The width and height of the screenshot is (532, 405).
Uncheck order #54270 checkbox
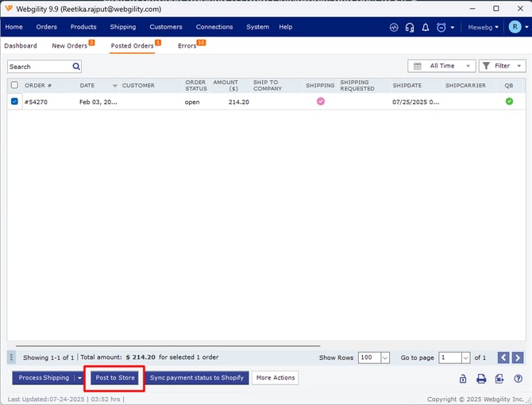[15, 102]
